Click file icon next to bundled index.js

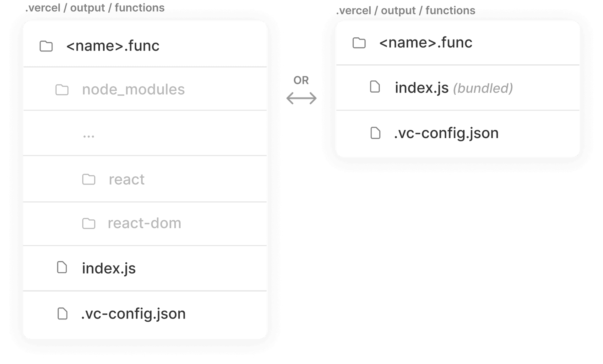click(x=375, y=87)
